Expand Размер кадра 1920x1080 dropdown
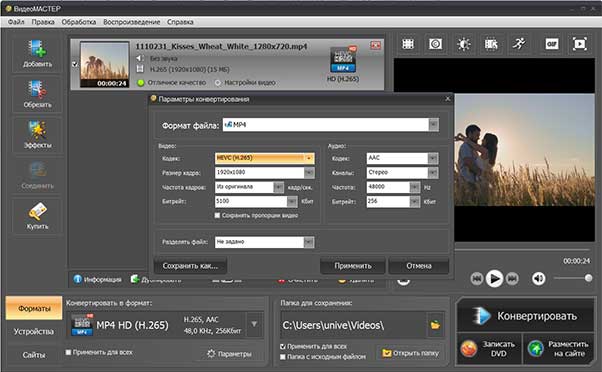Screen dimensions: 602x372 pos(309,172)
